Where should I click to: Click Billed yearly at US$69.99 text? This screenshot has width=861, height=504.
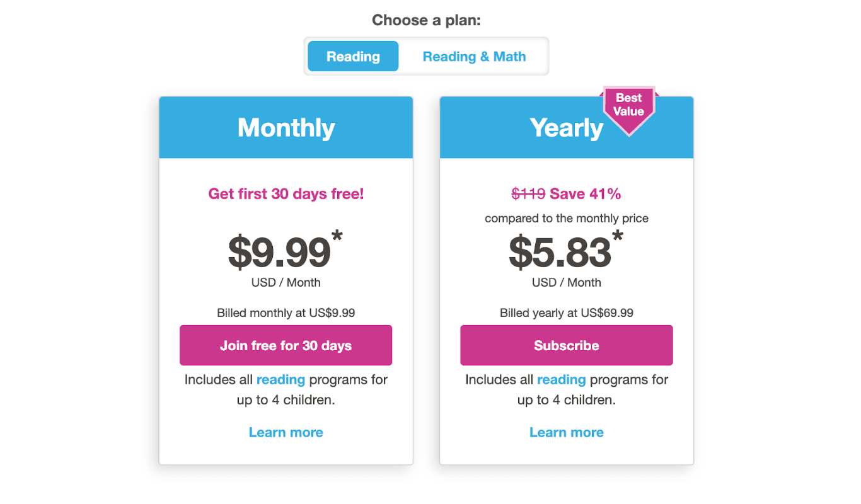pos(566,312)
